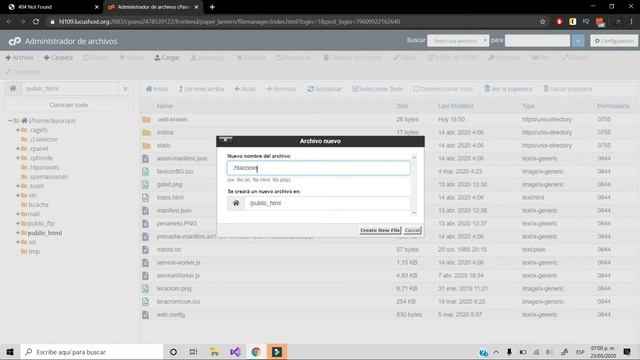
Task: Open Windows Start menu
Action: coord(10,352)
